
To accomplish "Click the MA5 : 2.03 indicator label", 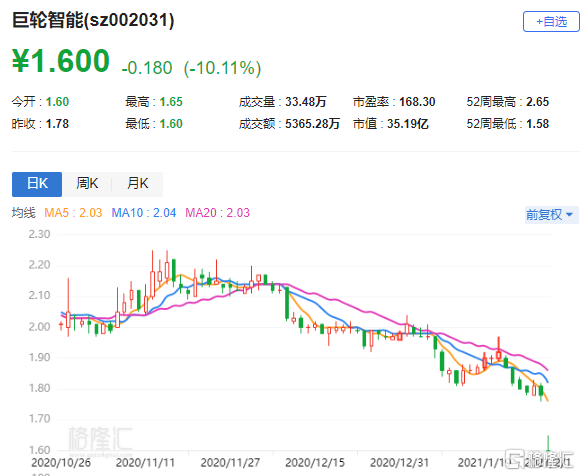I will 73,213.
